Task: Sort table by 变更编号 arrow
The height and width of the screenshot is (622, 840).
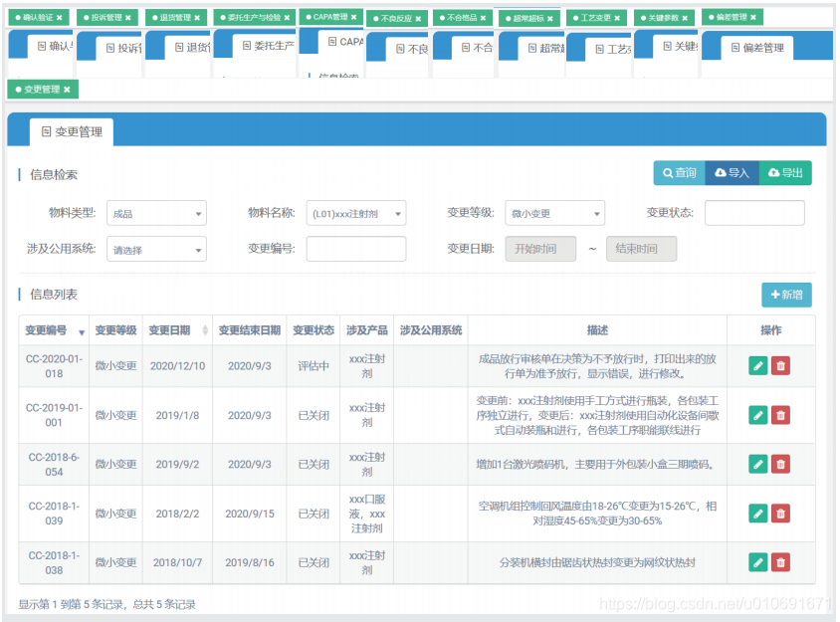Action: click(82, 332)
